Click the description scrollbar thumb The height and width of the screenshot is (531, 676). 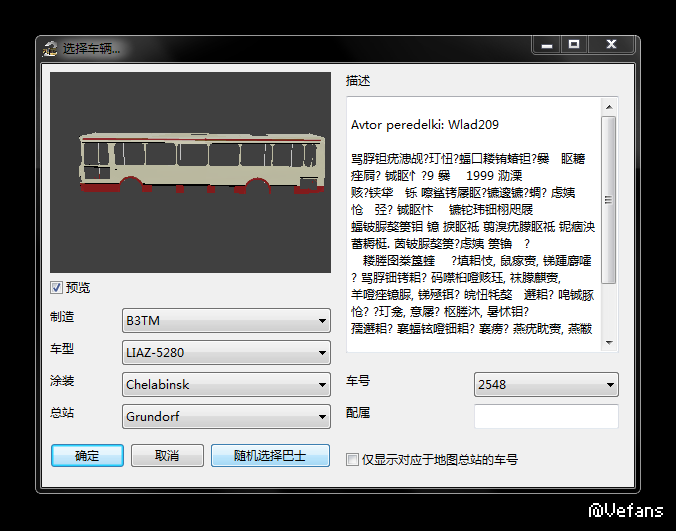pyautogui.click(x=609, y=200)
